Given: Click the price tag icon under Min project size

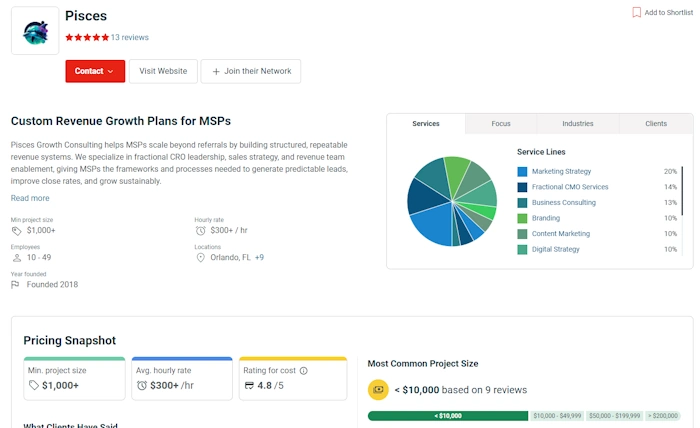Looking at the screenshot, I should (x=17, y=231).
